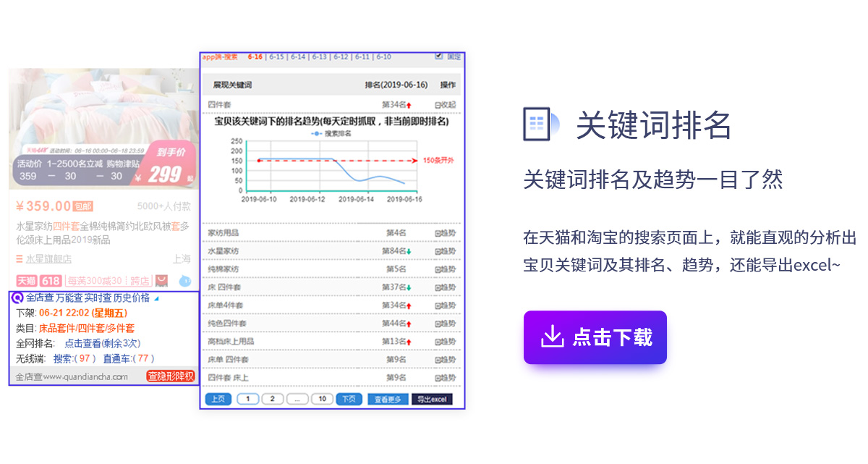
Task: Click the 5000+人付款 text
Action: click(164, 206)
